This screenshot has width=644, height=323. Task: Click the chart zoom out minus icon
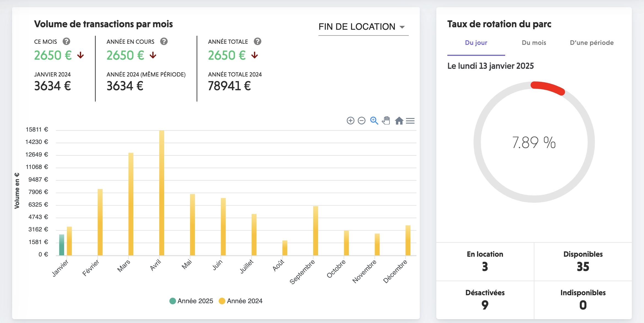coord(361,121)
